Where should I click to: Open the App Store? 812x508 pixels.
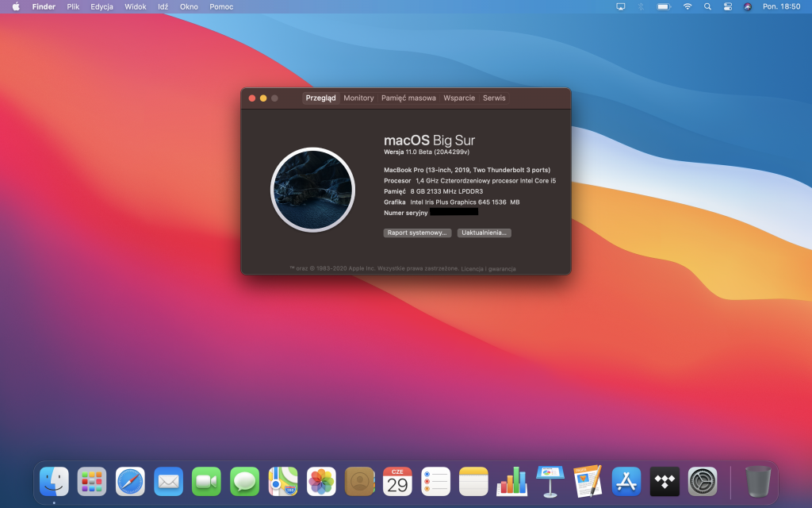(x=626, y=482)
